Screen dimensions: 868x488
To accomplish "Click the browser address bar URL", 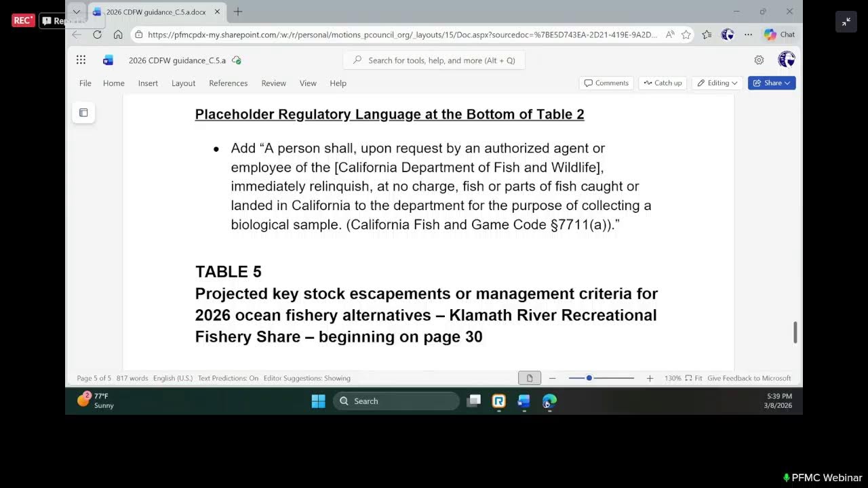I will (x=402, y=35).
